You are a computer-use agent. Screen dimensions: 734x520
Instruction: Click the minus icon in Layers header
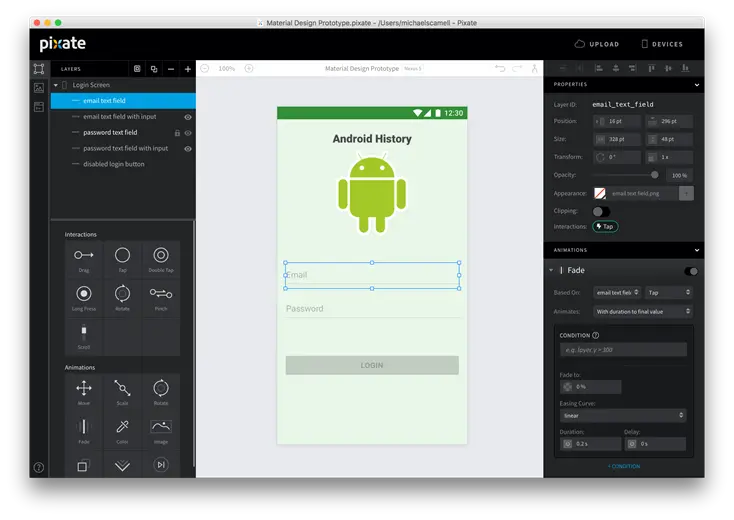pyautogui.click(x=171, y=69)
